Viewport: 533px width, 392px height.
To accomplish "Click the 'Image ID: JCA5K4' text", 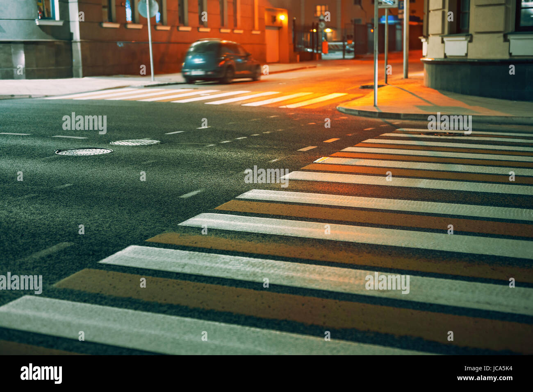I will click(487, 368).
